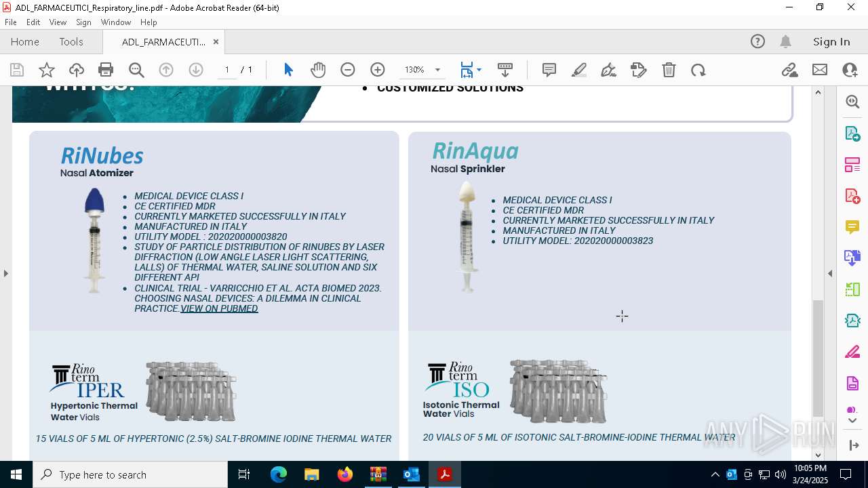The image size is (868, 488).
Task: Open File Explorer from the taskbar
Action: (x=312, y=474)
